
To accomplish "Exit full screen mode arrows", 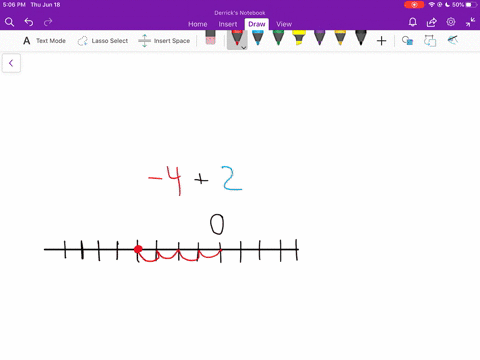I will tap(470, 22).
